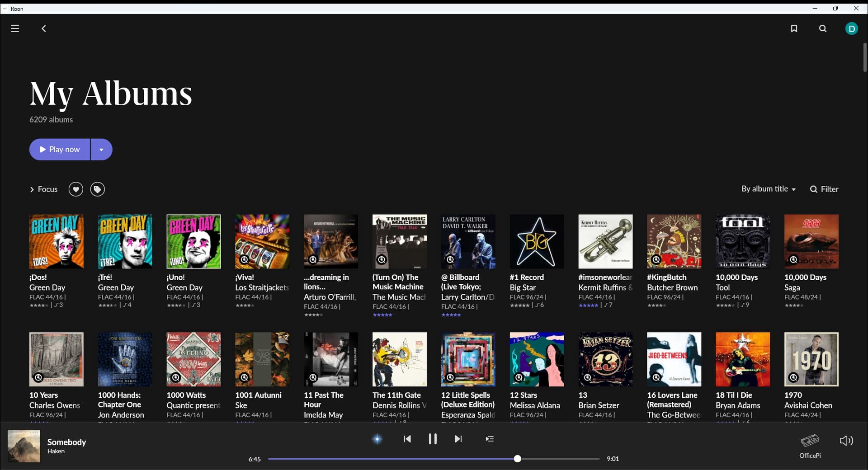
Task: Open the search icon in header
Action: pos(823,28)
